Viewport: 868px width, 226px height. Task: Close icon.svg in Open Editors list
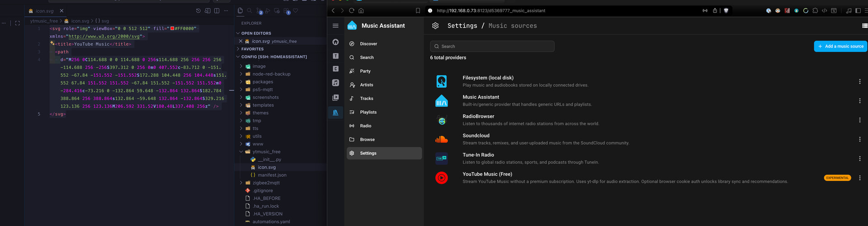tap(241, 41)
